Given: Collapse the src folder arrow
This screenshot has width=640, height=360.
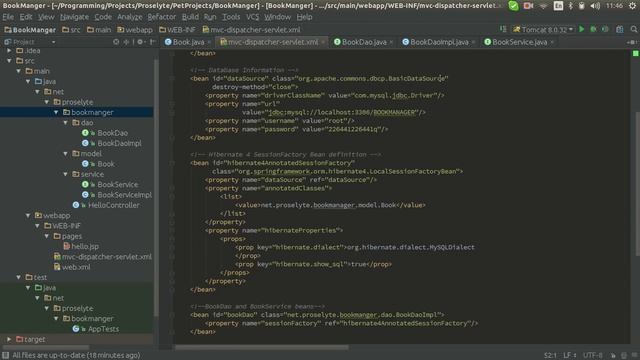Looking at the screenshot, I should 9,61.
